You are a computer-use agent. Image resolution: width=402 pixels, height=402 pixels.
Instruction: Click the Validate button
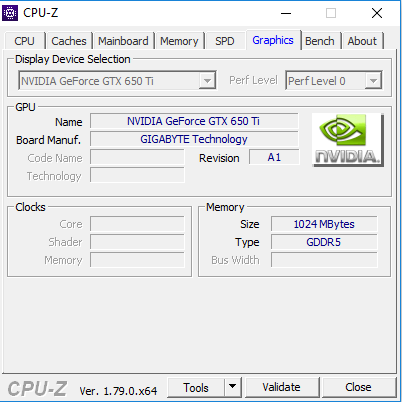(x=282, y=387)
